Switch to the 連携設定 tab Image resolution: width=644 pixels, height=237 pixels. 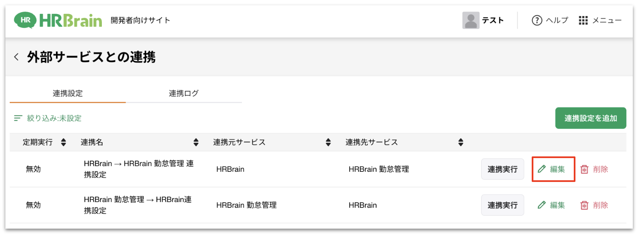[68, 94]
